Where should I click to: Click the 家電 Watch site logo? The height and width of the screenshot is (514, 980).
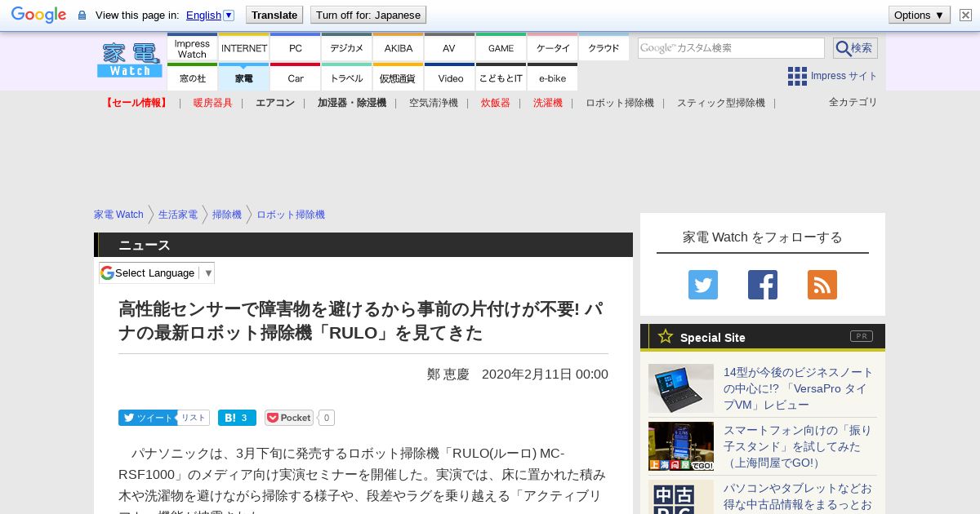click(x=130, y=60)
